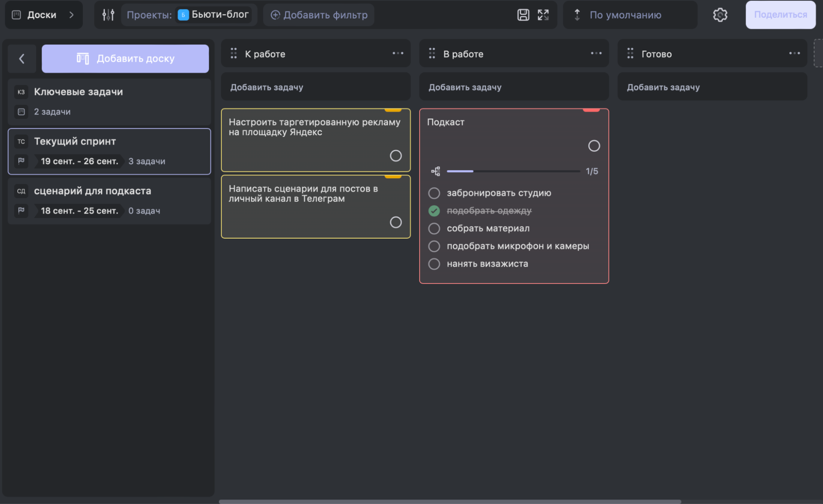823x504 pixels.
Task: Open the filter settings sliders icon
Action: pos(108,15)
